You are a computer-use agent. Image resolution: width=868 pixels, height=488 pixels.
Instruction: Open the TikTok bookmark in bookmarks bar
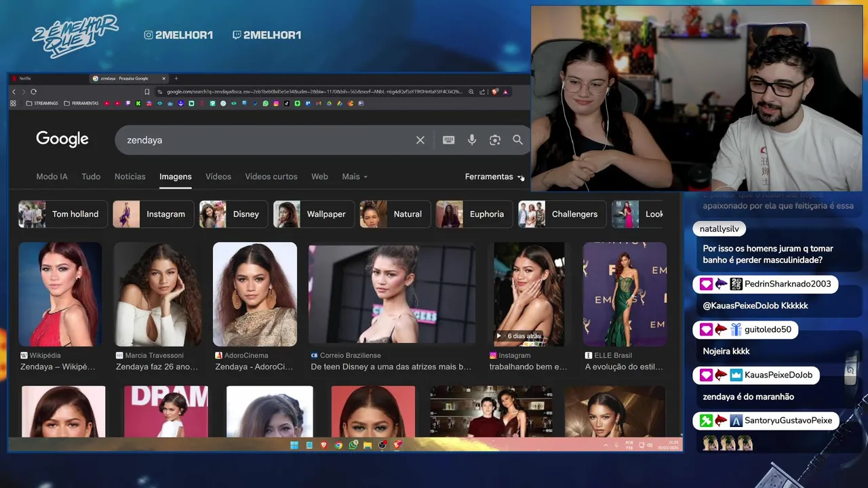(287, 103)
